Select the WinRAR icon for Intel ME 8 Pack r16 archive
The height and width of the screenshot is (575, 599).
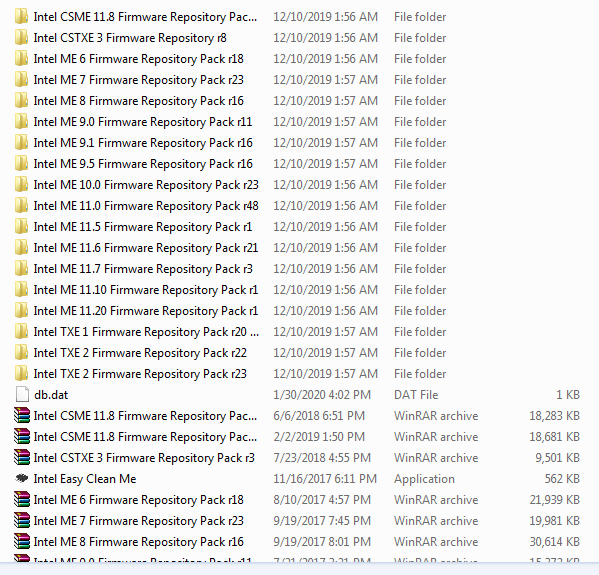pos(21,541)
